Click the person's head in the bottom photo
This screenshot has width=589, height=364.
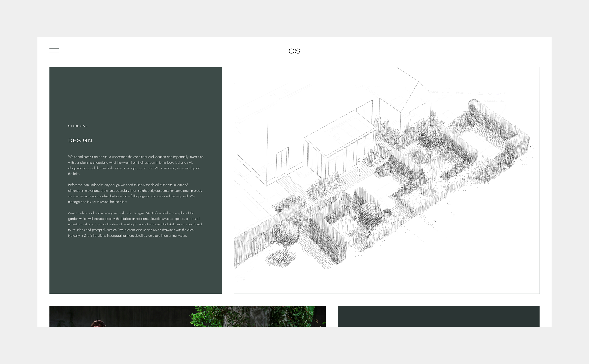coord(98,323)
